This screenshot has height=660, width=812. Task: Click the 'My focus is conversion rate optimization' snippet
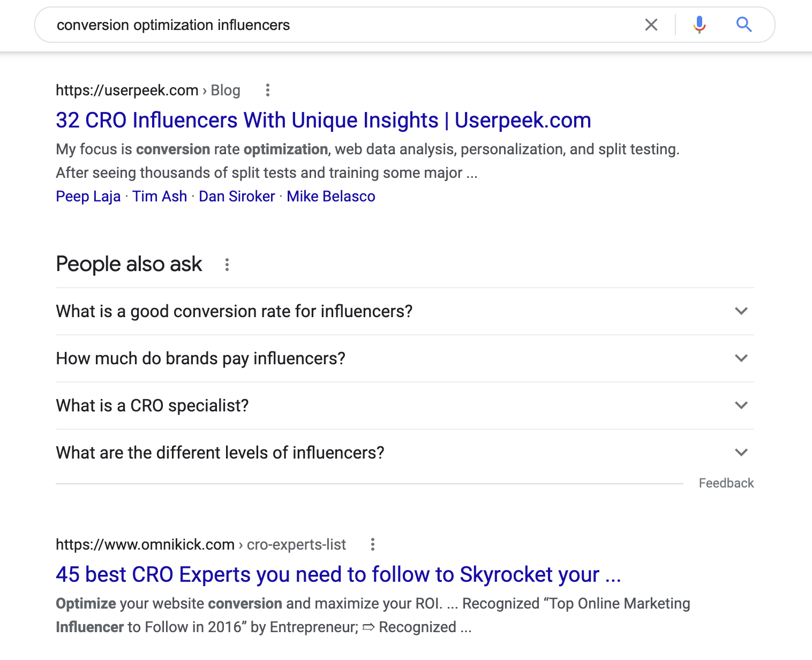pyautogui.click(x=367, y=161)
